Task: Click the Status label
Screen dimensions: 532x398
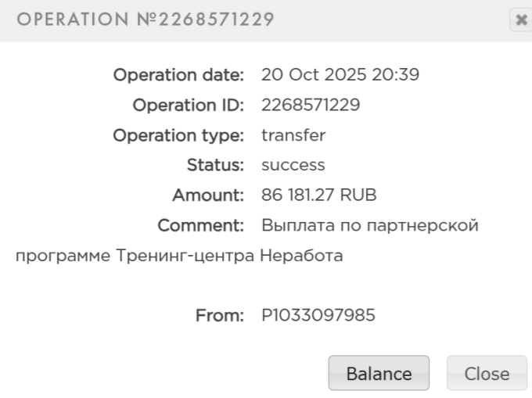Action: tap(215, 165)
